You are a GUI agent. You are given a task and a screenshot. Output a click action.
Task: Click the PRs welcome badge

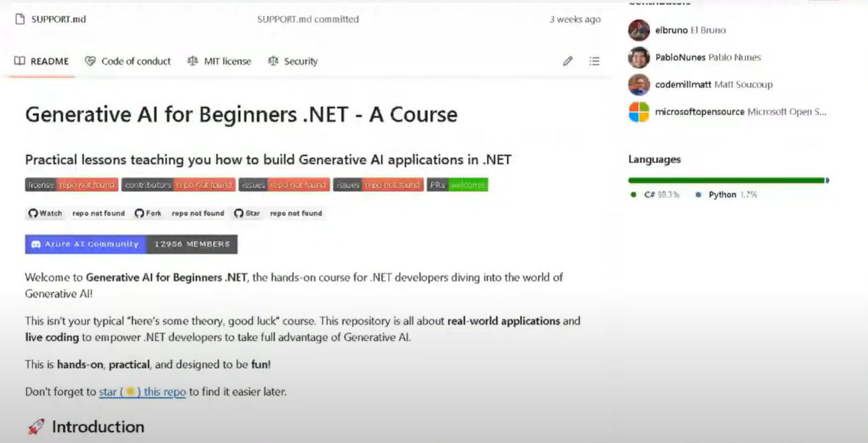coord(458,184)
